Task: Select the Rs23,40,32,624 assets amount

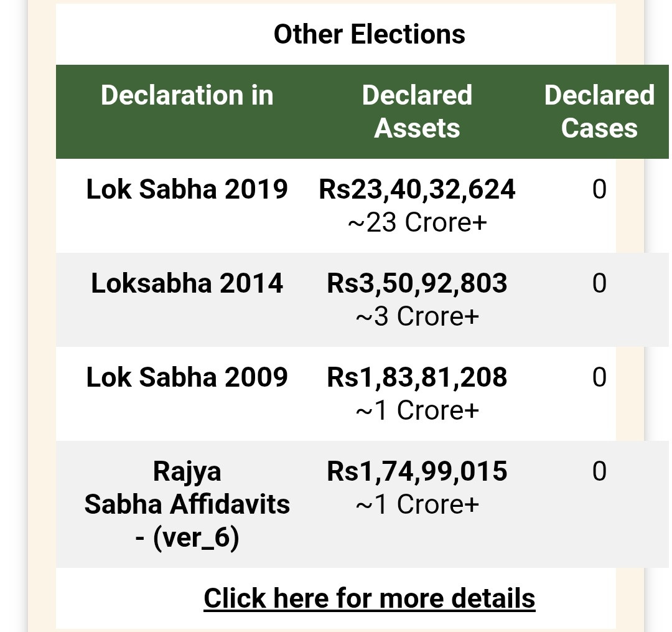Action: [417, 189]
